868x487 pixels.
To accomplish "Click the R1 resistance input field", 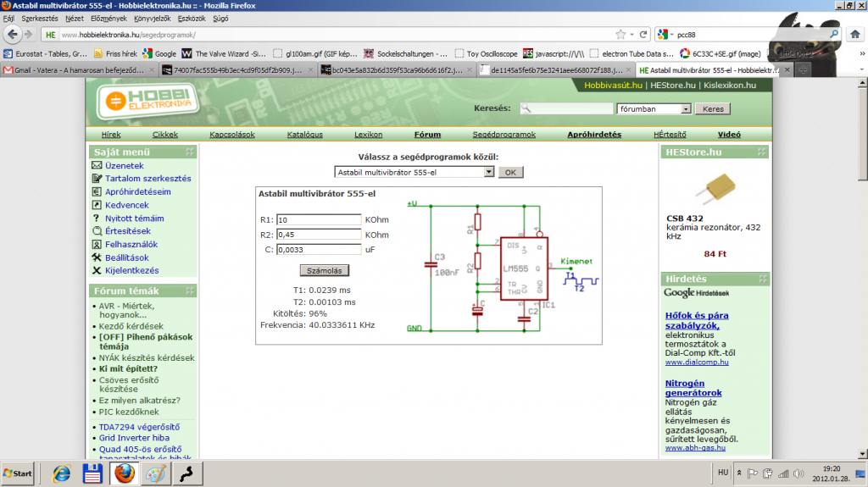I will [x=319, y=219].
